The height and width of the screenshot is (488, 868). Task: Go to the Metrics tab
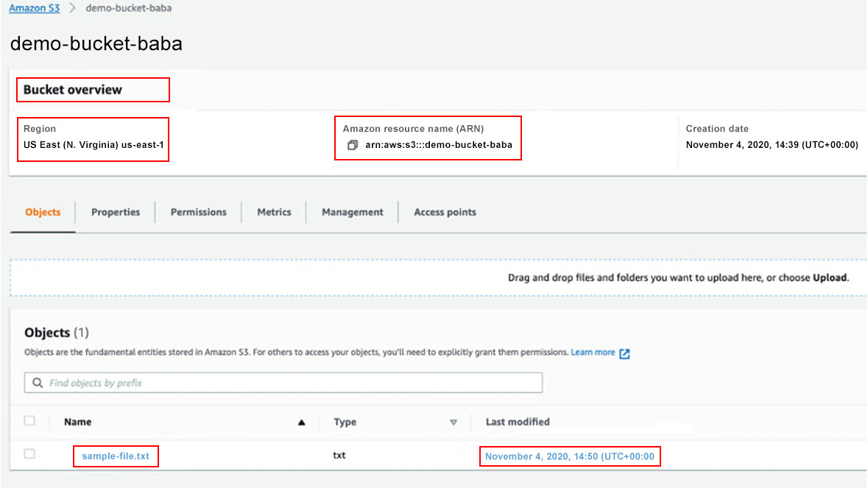point(274,212)
